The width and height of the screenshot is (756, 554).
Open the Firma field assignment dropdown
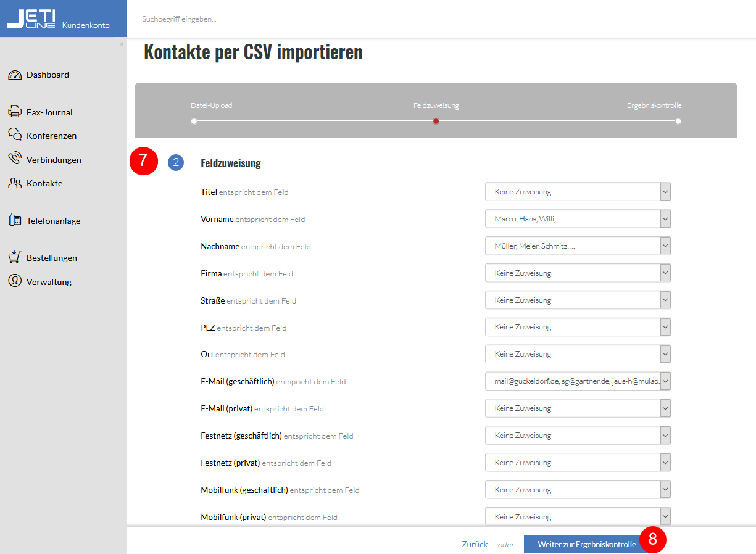pos(578,273)
